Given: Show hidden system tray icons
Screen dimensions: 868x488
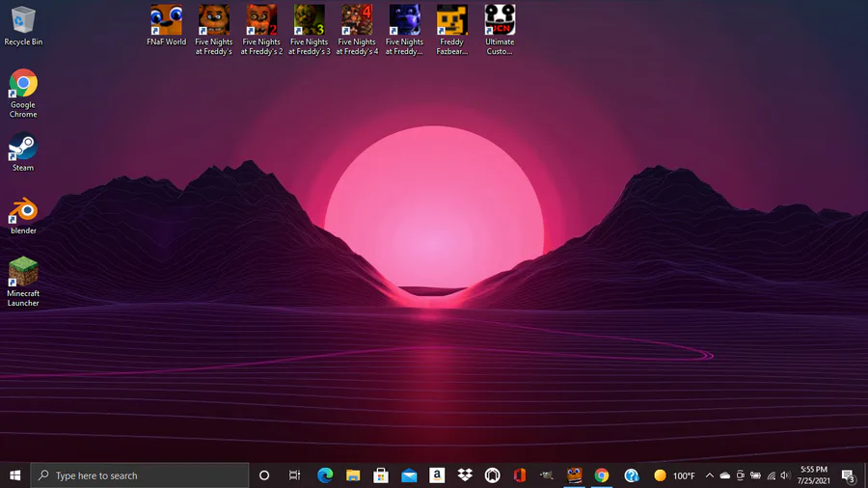Looking at the screenshot, I should (x=709, y=475).
